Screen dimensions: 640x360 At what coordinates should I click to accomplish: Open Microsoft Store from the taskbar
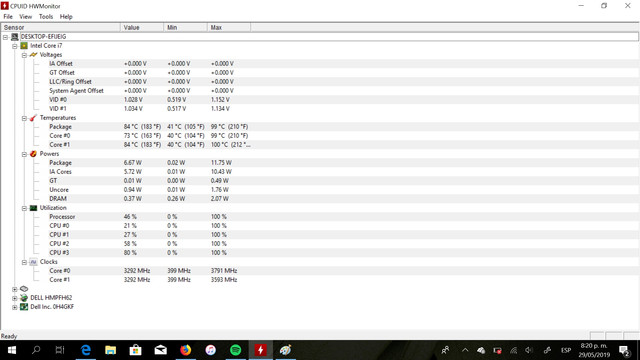coord(136,350)
